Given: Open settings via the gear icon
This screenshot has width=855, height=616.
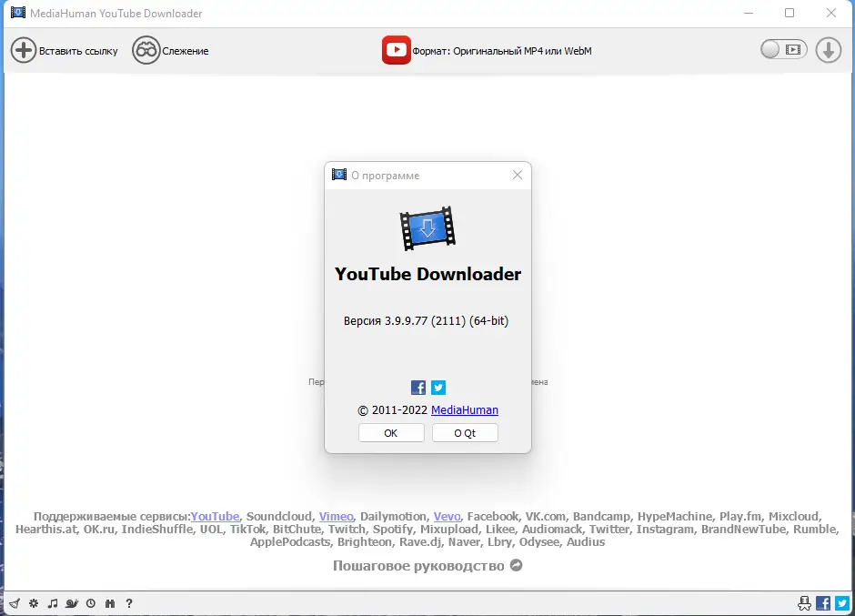Looking at the screenshot, I should pyautogui.click(x=33, y=603).
